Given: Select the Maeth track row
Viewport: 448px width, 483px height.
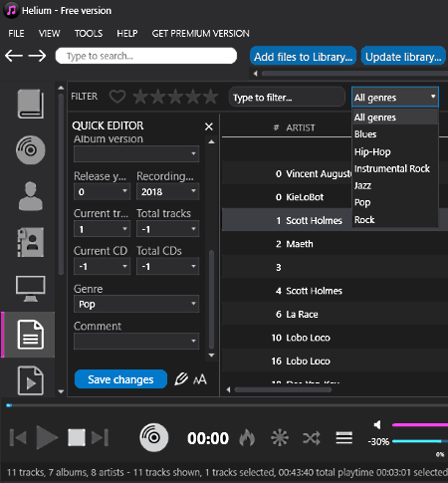Looking at the screenshot, I should 335,244.
